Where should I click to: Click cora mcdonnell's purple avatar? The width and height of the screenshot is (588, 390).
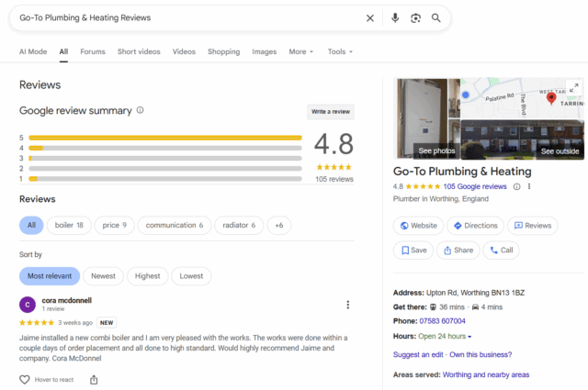pos(28,305)
